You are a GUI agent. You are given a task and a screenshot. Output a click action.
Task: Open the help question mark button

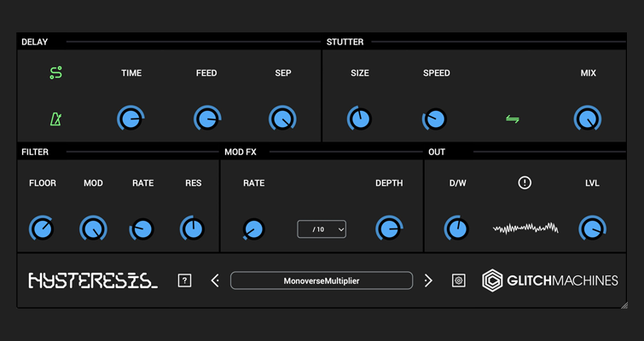click(x=184, y=280)
